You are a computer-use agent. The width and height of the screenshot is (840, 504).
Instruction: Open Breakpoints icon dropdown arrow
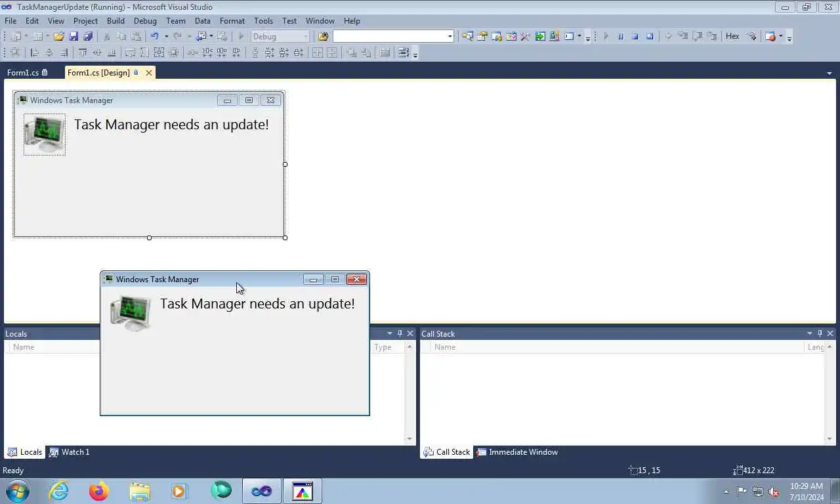pyautogui.click(x=781, y=37)
